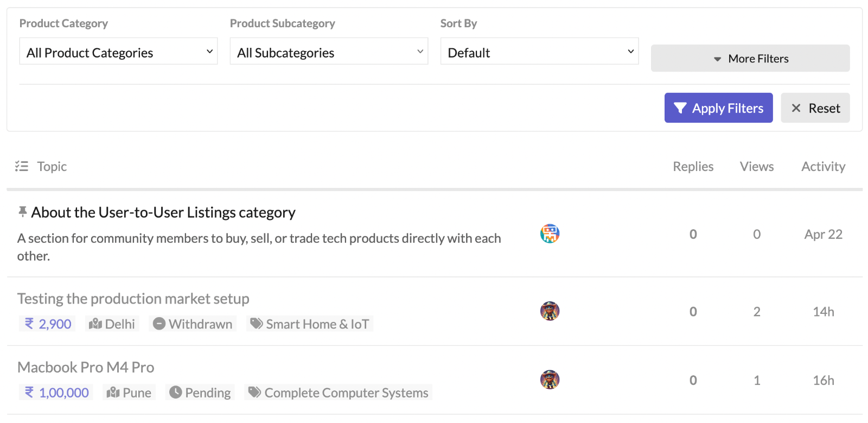
Task: Click the views count 2 in Testing row
Action: click(x=757, y=312)
